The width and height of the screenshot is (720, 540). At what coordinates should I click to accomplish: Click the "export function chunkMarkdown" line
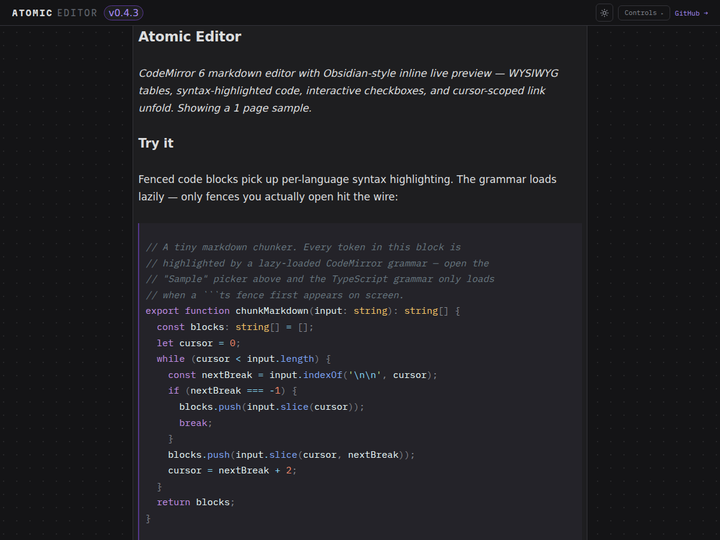click(303, 311)
